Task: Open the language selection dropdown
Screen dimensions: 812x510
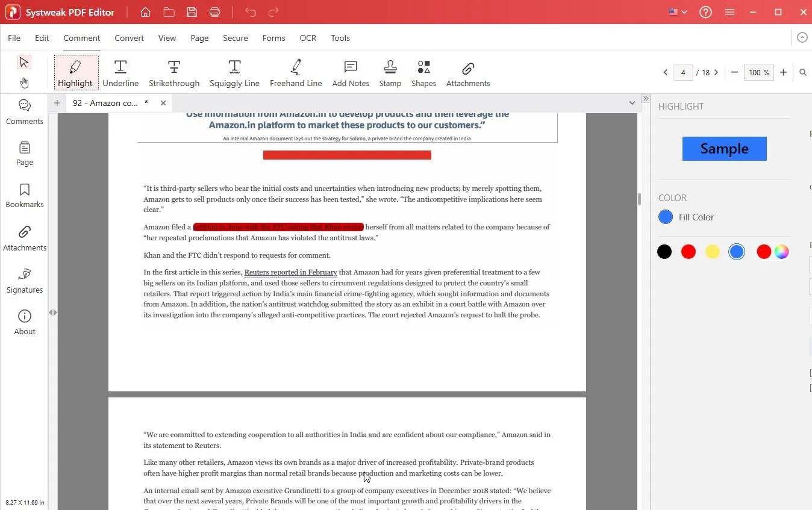Action: click(x=677, y=11)
